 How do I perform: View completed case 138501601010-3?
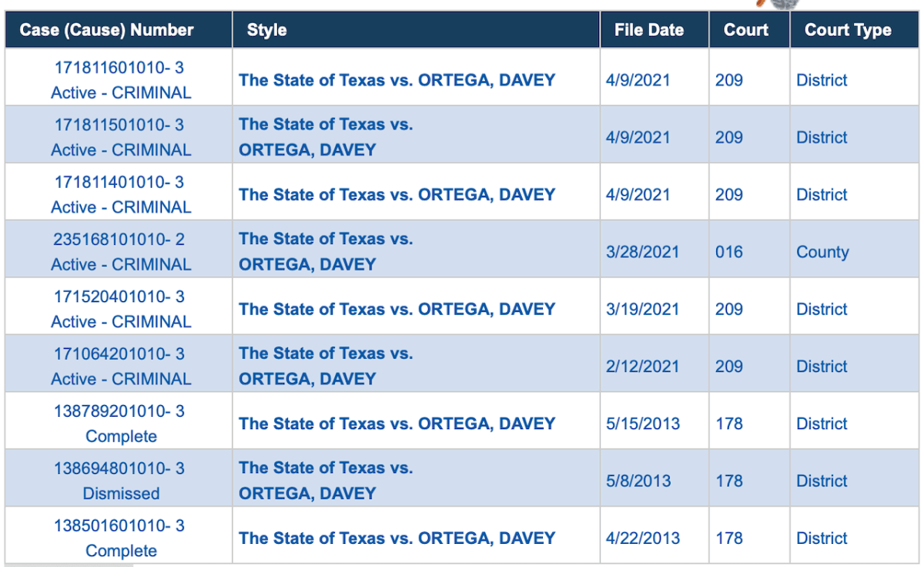(x=119, y=525)
